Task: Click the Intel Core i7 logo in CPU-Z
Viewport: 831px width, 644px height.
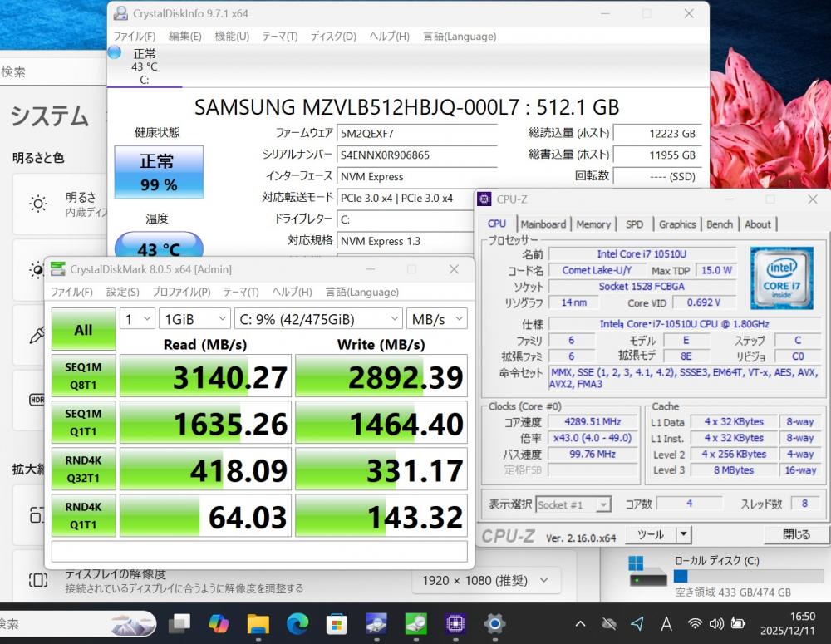Action: [782, 279]
